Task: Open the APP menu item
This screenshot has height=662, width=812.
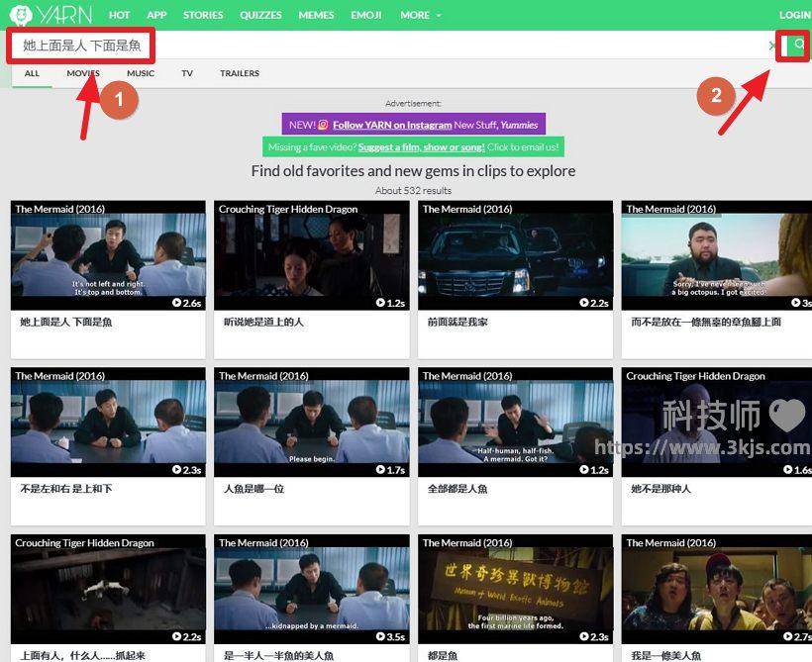Action: point(156,15)
